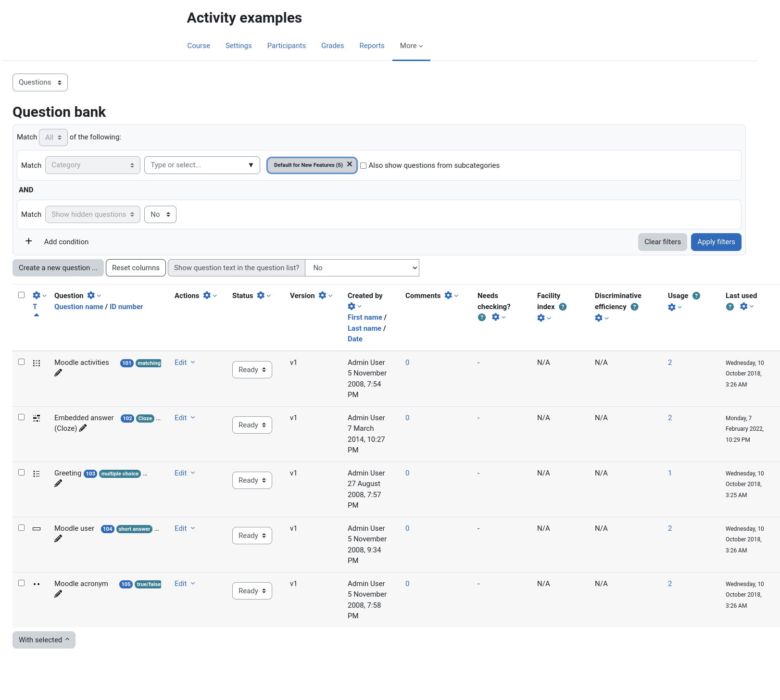Open the Match All/Any dropdown

click(53, 137)
